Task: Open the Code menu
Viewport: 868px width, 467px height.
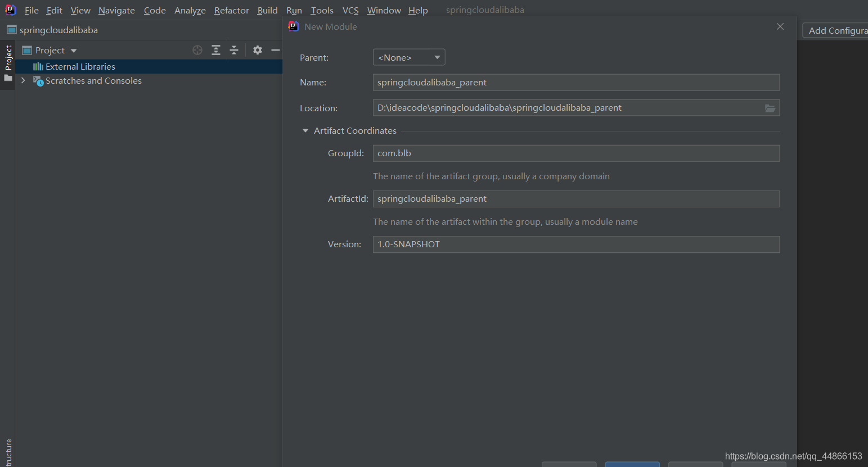Action: [155, 10]
